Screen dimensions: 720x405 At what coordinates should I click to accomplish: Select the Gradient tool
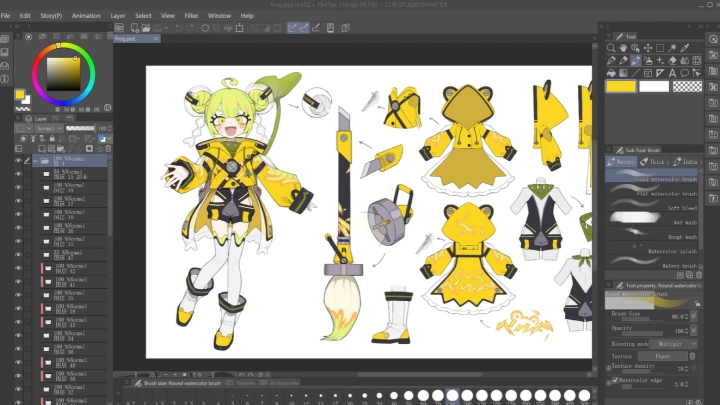(x=623, y=73)
